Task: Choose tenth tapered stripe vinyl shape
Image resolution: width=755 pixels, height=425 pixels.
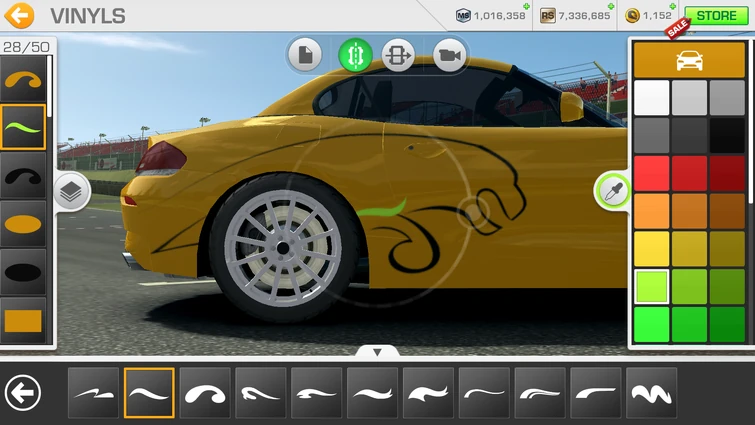Action: click(x=596, y=393)
